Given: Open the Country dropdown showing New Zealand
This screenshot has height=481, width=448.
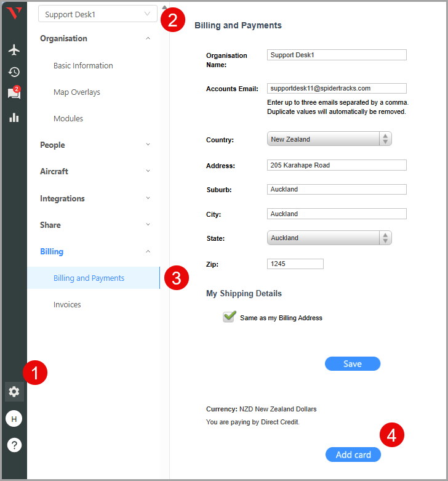Looking at the screenshot, I should (329, 139).
